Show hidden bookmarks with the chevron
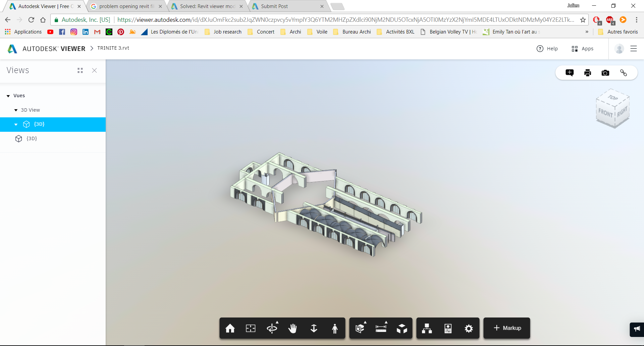The height and width of the screenshot is (346, 644). pos(587,32)
